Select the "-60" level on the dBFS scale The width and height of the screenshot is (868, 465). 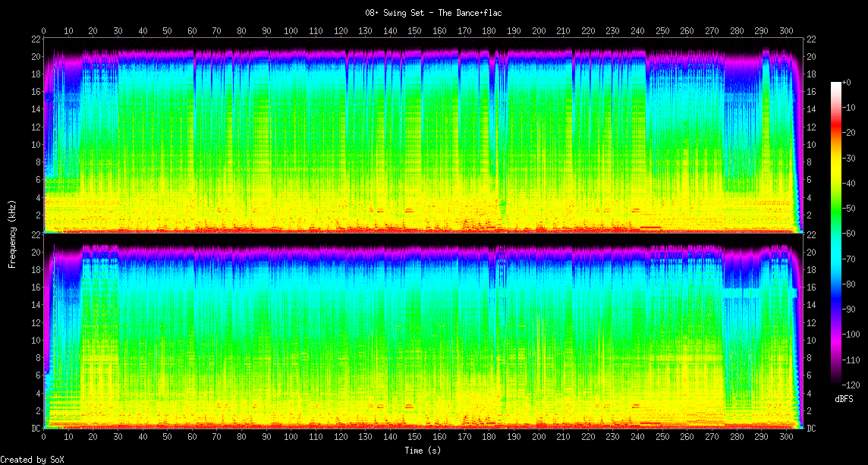pyautogui.click(x=846, y=234)
